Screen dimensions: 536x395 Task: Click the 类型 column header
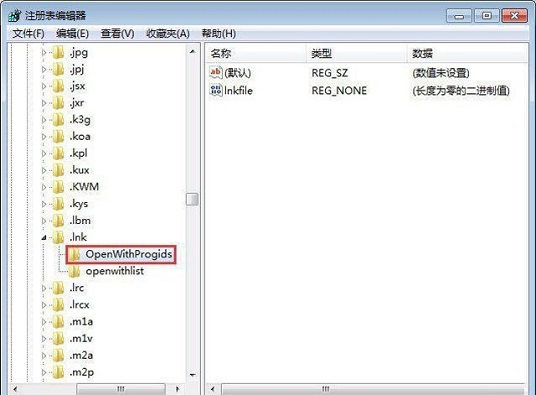click(357, 53)
